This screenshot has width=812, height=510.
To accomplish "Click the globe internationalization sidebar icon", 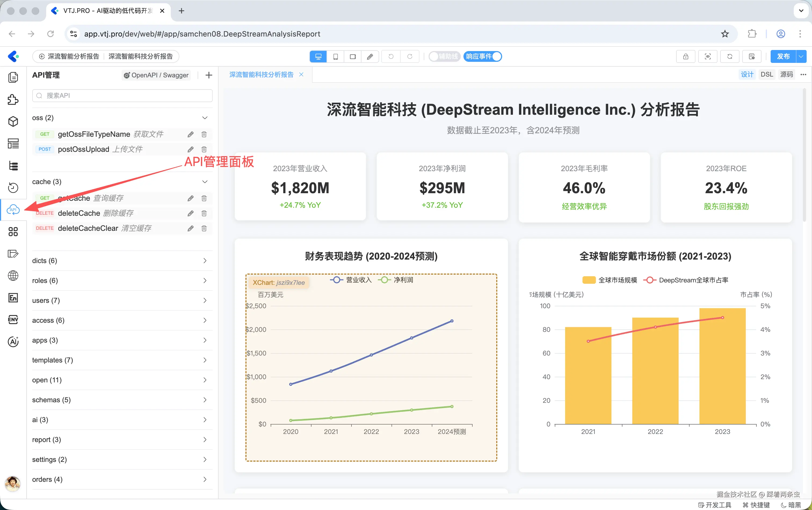I will (13, 276).
